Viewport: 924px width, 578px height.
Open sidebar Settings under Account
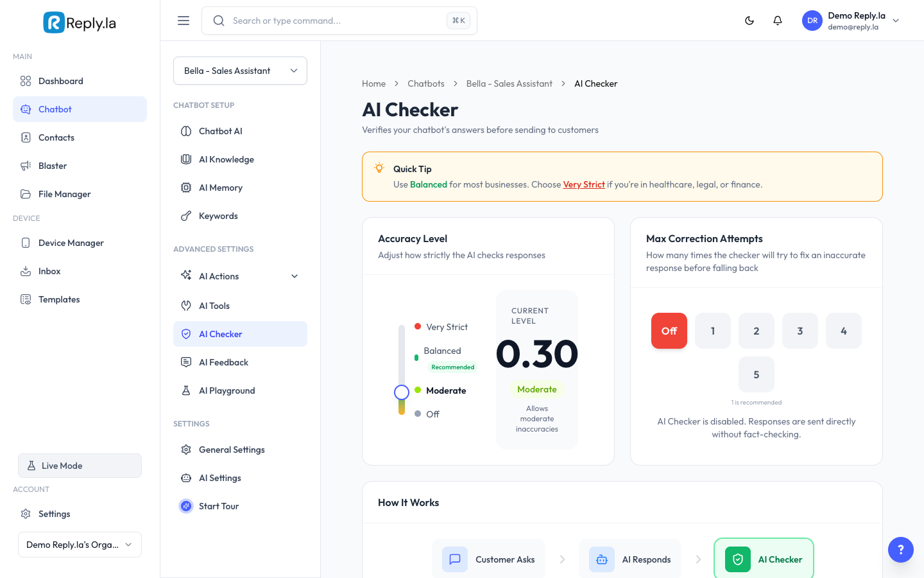(x=80, y=514)
